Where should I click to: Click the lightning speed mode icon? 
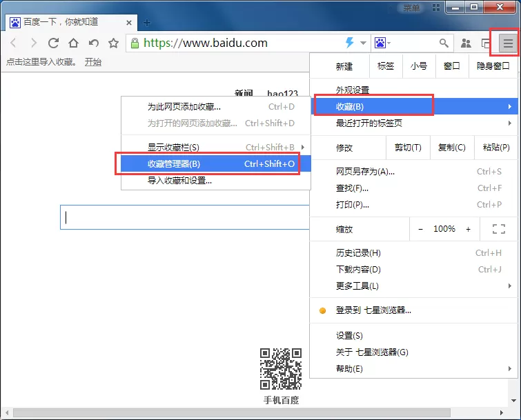[350, 43]
